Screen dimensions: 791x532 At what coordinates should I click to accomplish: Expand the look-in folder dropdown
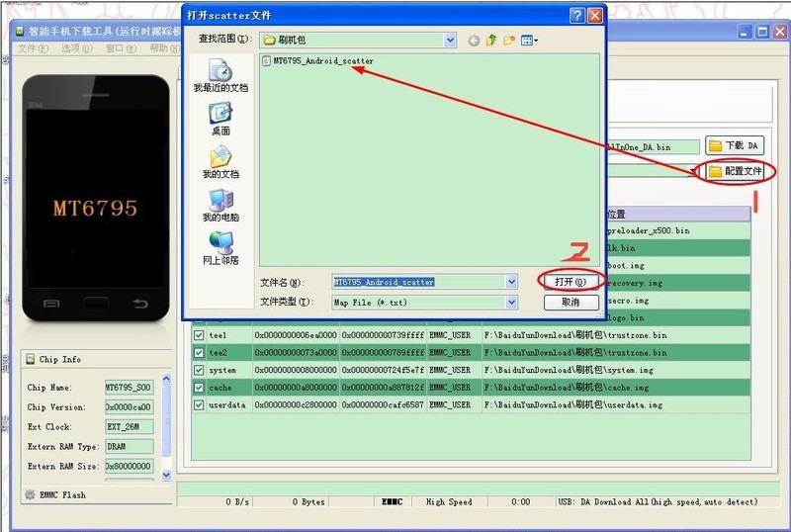pyautogui.click(x=450, y=41)
